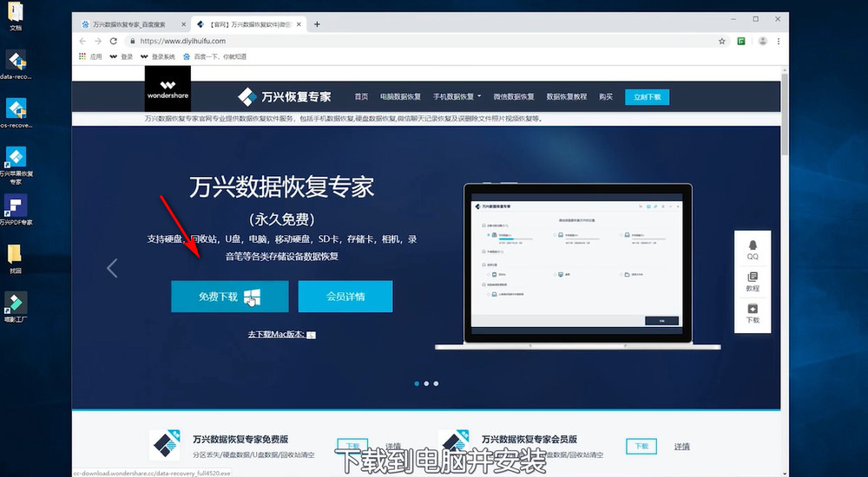Click 下载 icon in side panel
The height and width of the screenshot is (477, 868).
(x=753, y=313)
